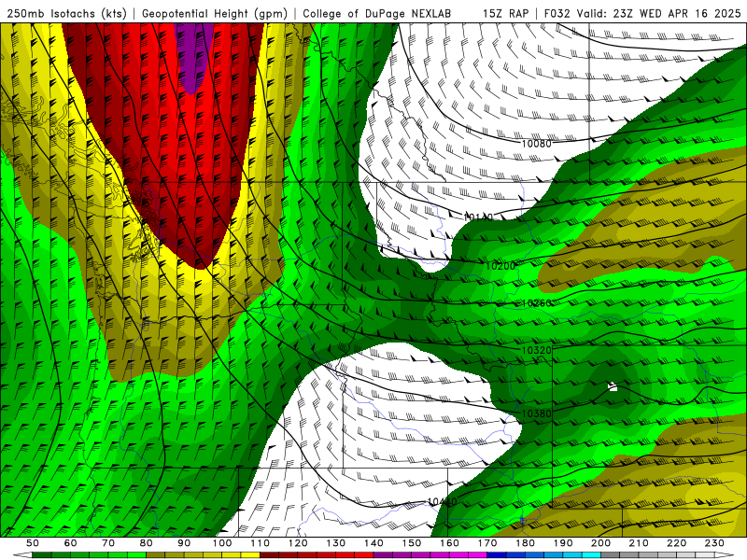This screenshot has height=560, width=747.
Task: Click 'College of DuPage NEXLAB' header text
Action: 377,13
